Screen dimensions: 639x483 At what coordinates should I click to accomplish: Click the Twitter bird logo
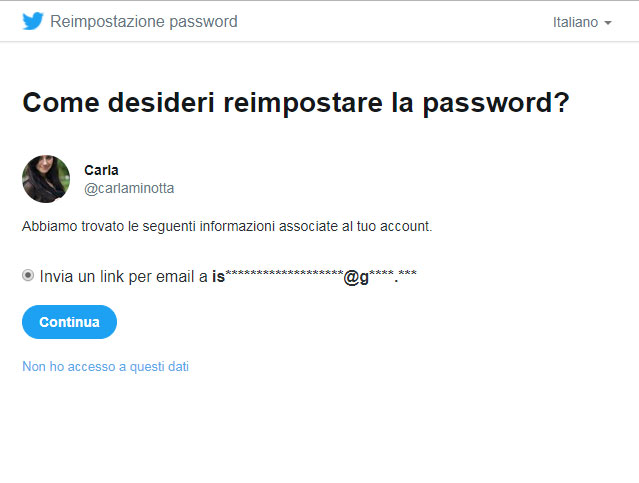(x=33, y=21)
